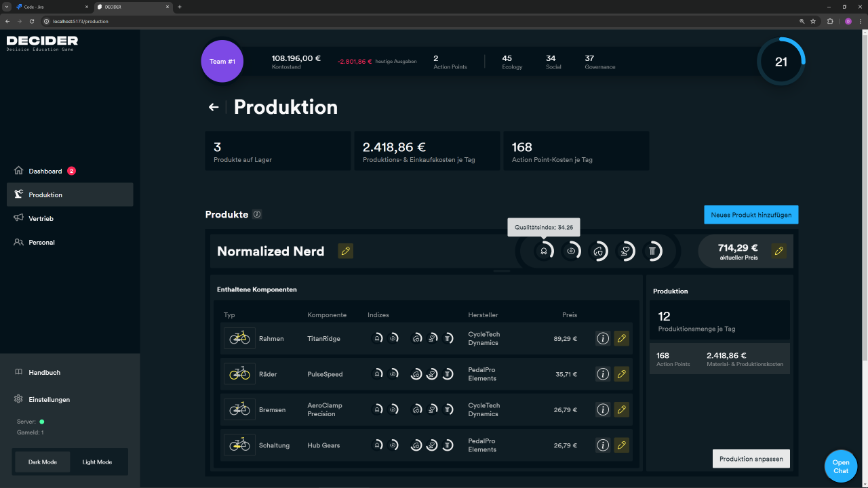Edit the current price 714,29 €
This screenshot has height=488, width=868.
(x=779, y=251)
